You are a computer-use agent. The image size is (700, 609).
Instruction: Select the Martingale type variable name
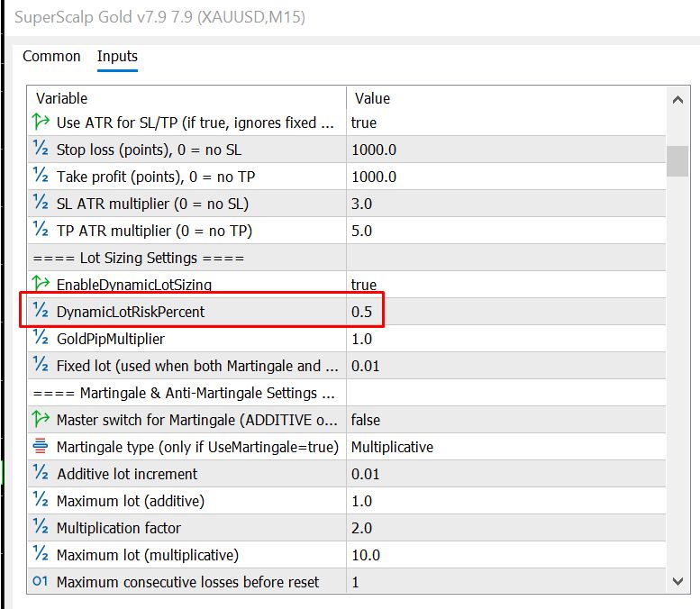pyautogui.click(x=197, y=447)
